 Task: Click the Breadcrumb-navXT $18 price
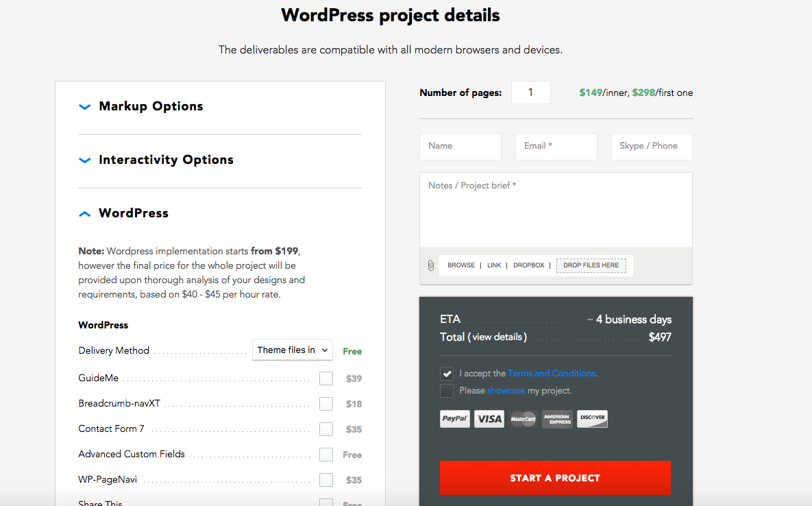coord(354,404)
